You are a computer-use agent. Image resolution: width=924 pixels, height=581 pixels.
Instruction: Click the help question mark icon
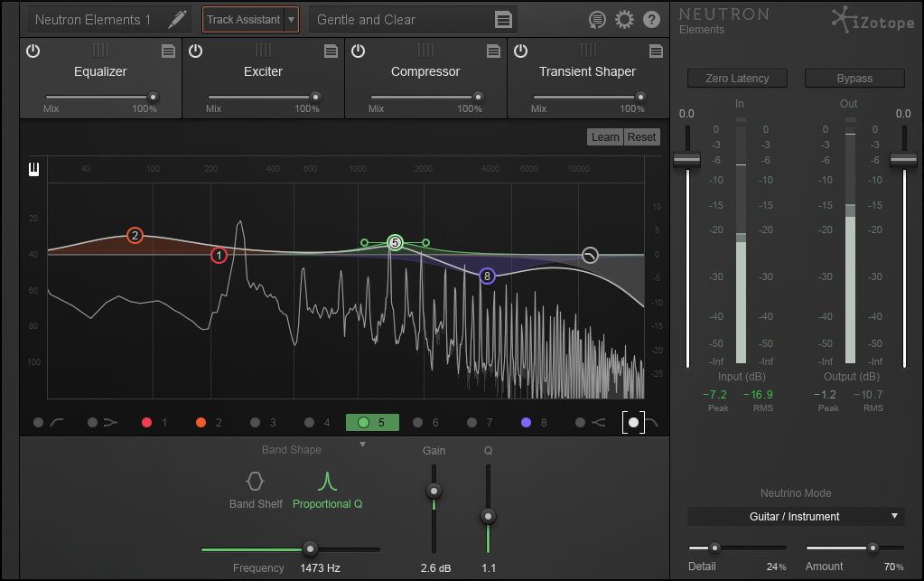tap(651, 20)
